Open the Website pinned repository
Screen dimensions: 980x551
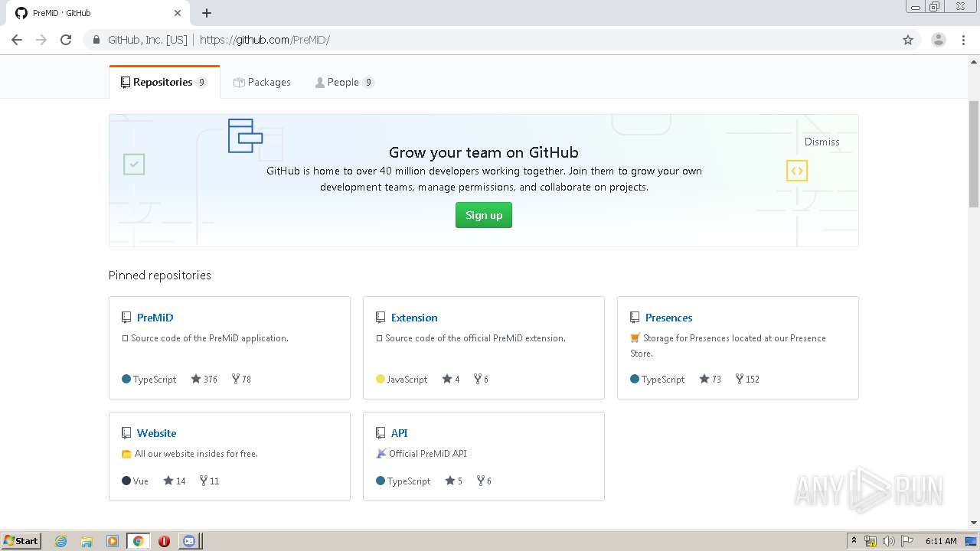(156, 433)
